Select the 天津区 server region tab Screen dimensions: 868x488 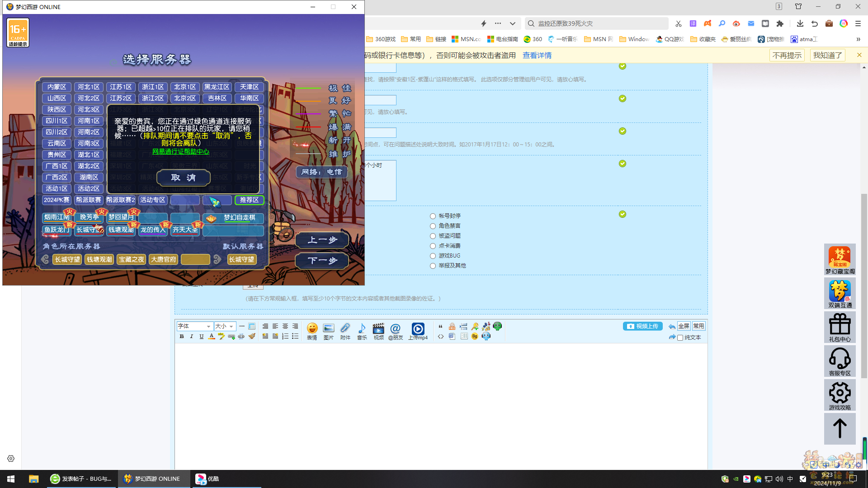(x=249, y=87)
